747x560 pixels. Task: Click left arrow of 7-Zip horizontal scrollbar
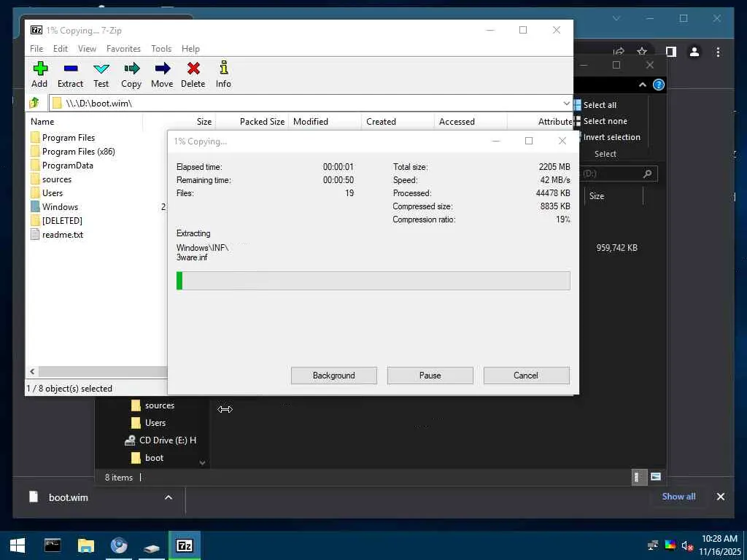[x=32, y=371]
